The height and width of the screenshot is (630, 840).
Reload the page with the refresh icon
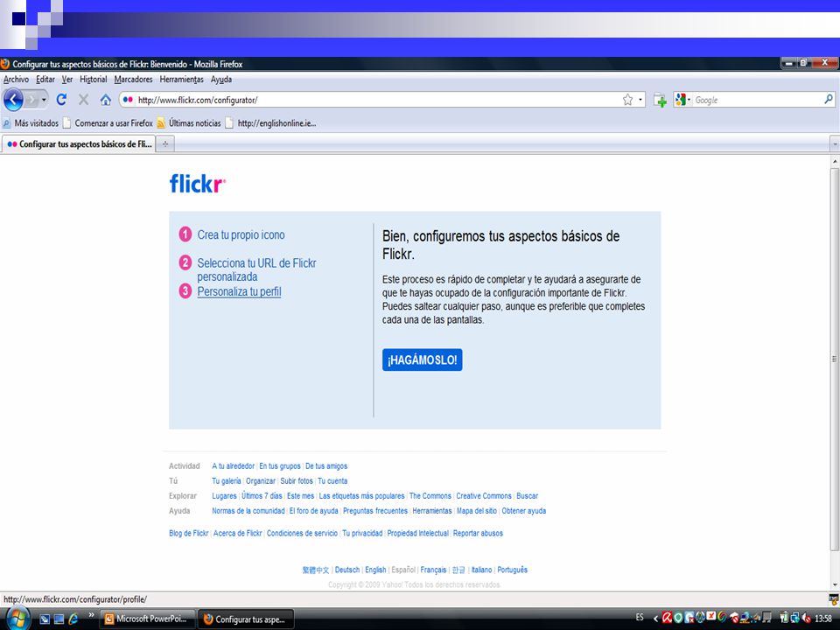pyautogui.click(x=61, y=100)
